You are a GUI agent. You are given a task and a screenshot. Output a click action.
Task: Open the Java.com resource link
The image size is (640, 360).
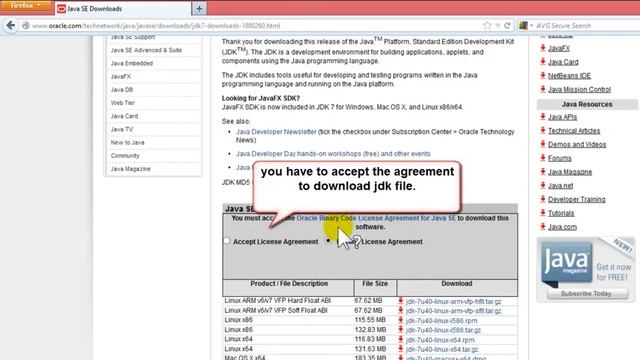point(562,227)
